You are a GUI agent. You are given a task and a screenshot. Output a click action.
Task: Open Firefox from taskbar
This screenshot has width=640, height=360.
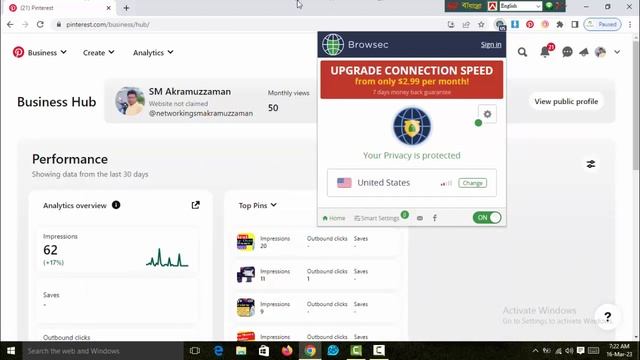tap(287, 351)
